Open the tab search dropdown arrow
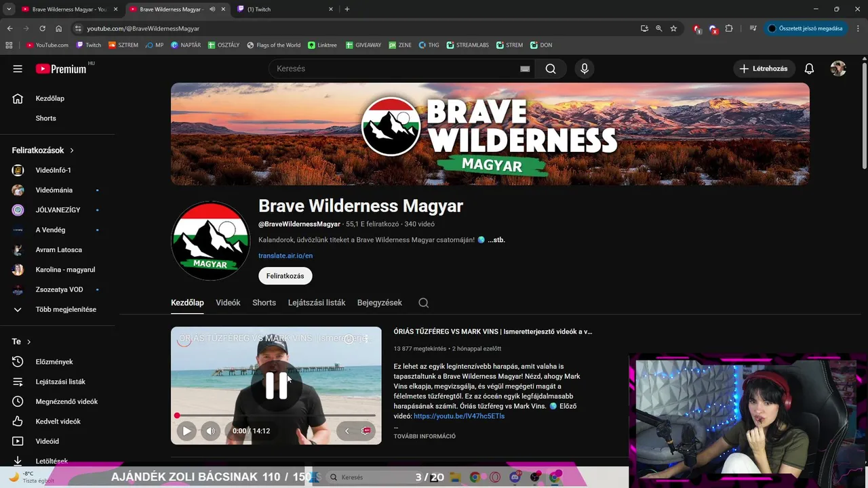 tap(9, 9)
